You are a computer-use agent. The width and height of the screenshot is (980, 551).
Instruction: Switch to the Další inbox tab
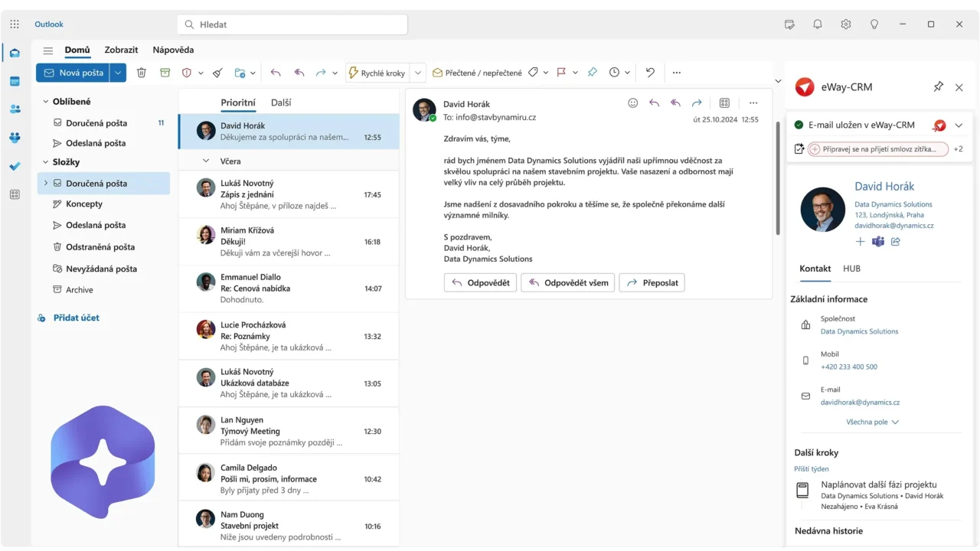coord(281,103)
